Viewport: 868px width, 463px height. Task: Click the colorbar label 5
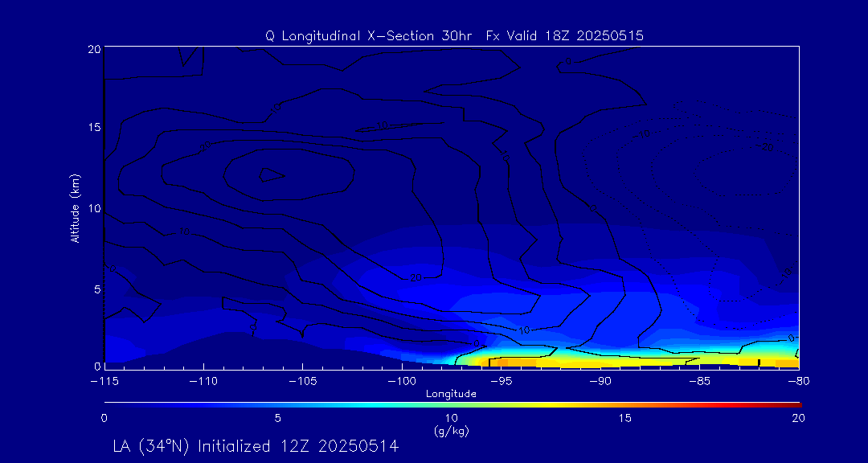click(277, 418)
